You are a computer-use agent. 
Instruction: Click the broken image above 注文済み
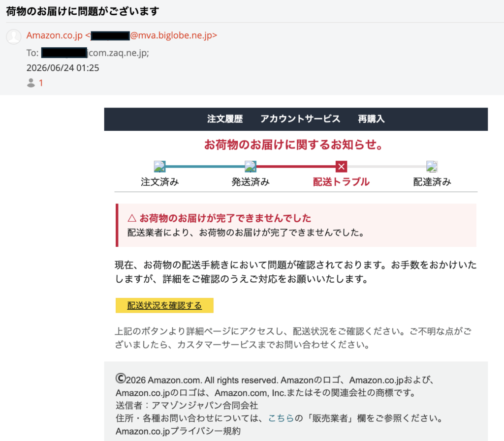click(160, 167)
